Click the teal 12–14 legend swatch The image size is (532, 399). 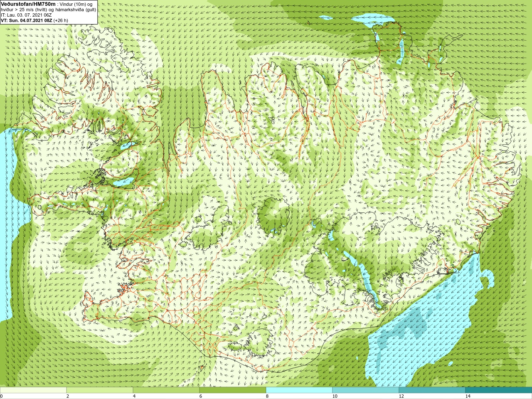click(432, 390)
